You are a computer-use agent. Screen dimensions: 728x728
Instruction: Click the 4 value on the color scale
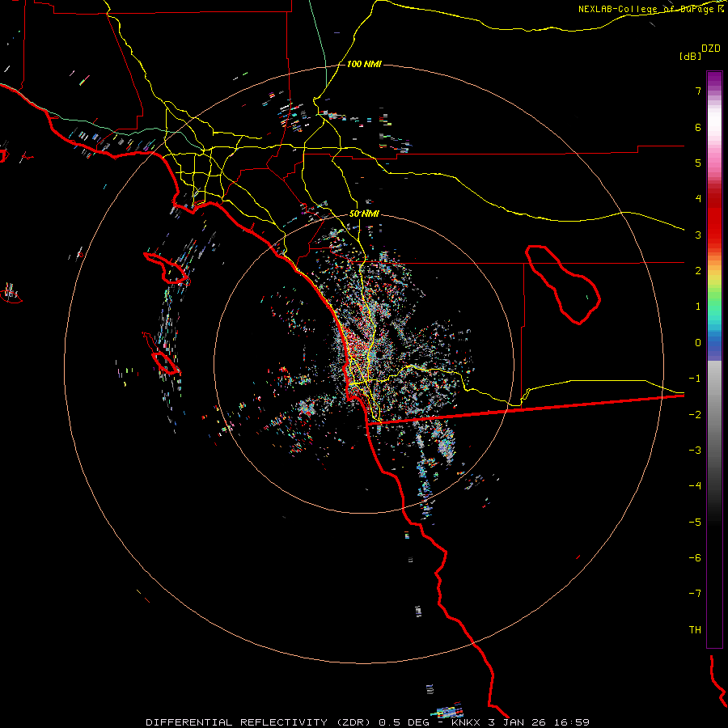tap(698, 199)
